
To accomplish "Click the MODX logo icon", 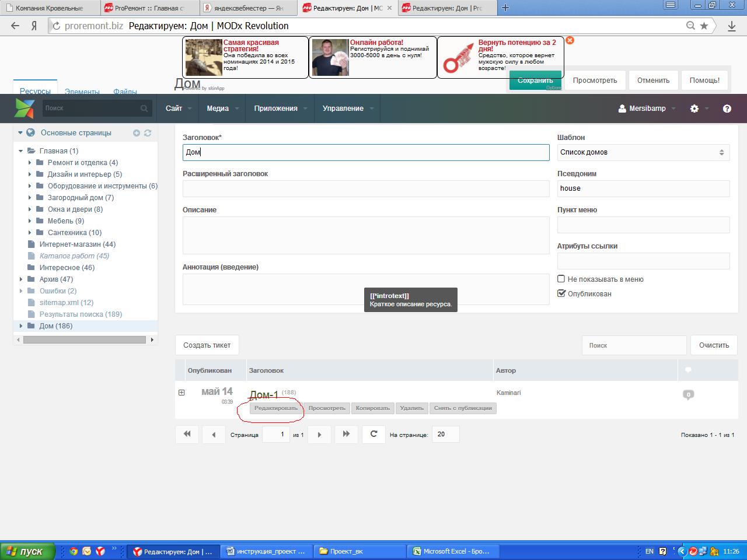I will pyautogui.click(x=25, y=108).
